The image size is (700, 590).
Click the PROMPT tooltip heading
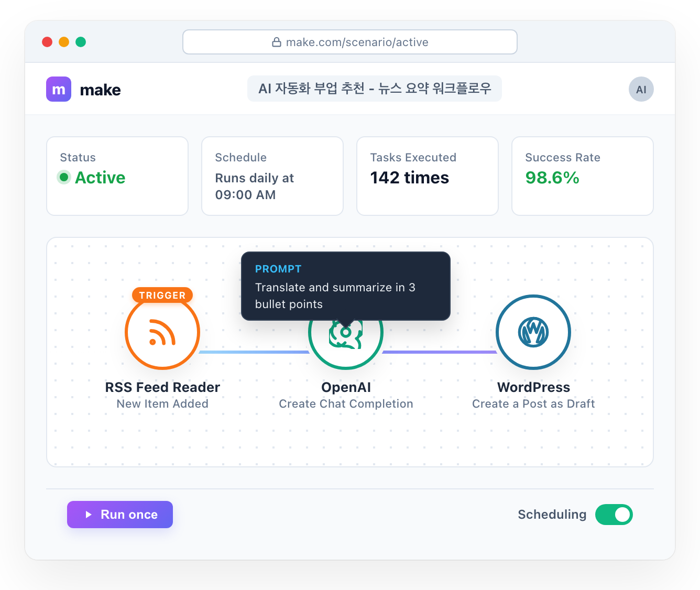[x=278, y=269]
